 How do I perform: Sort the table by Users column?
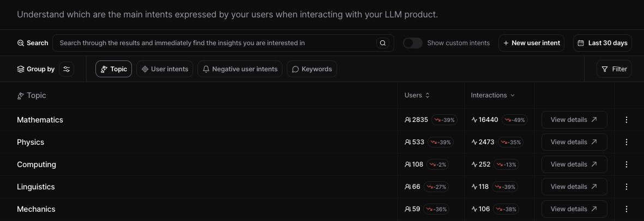(417, 95)
